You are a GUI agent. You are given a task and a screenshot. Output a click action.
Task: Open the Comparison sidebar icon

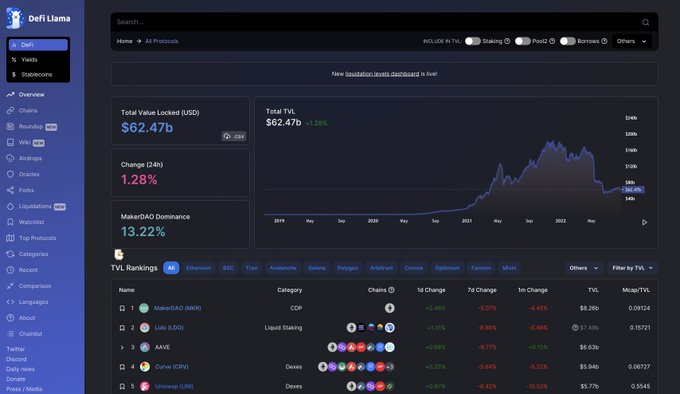point(10,286)
